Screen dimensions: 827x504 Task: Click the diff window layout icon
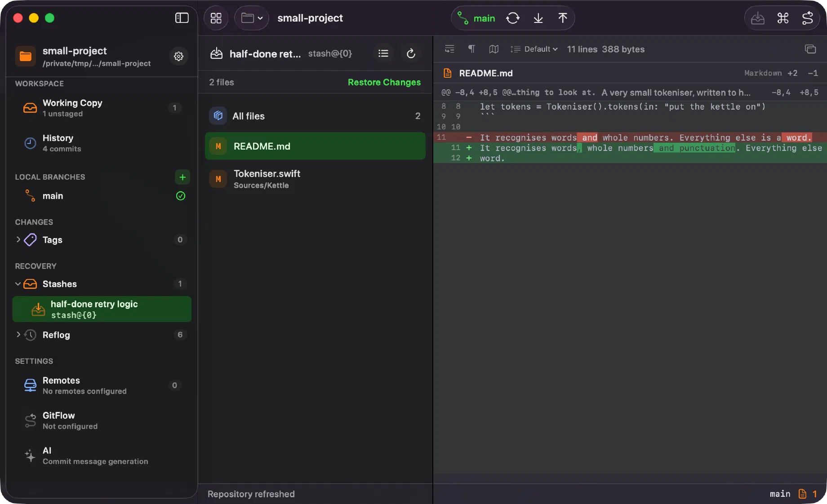coord(810,49)
